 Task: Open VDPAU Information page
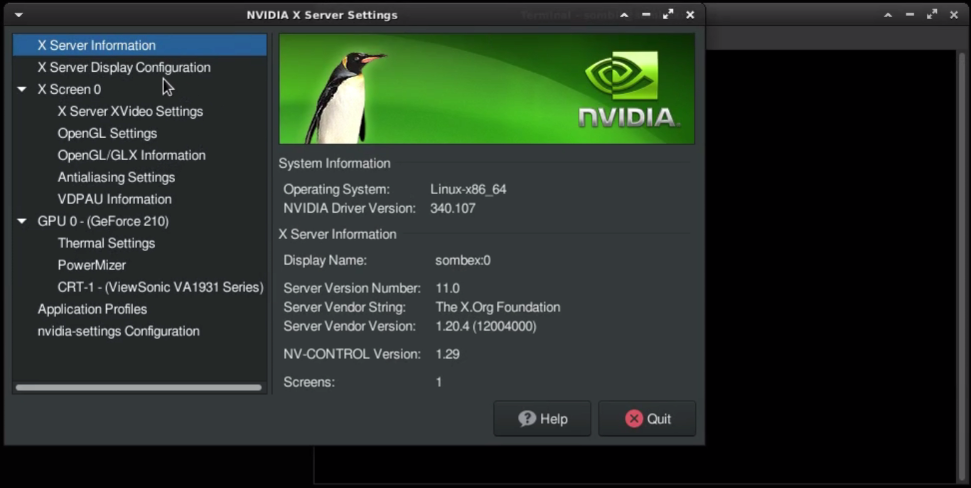point(115,199)
